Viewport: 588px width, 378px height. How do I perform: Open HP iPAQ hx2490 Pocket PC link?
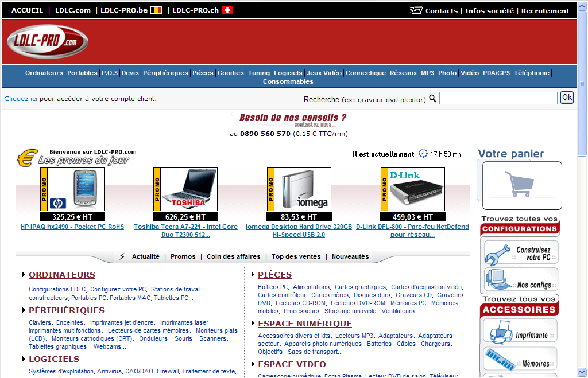click(x=72, y=227)
